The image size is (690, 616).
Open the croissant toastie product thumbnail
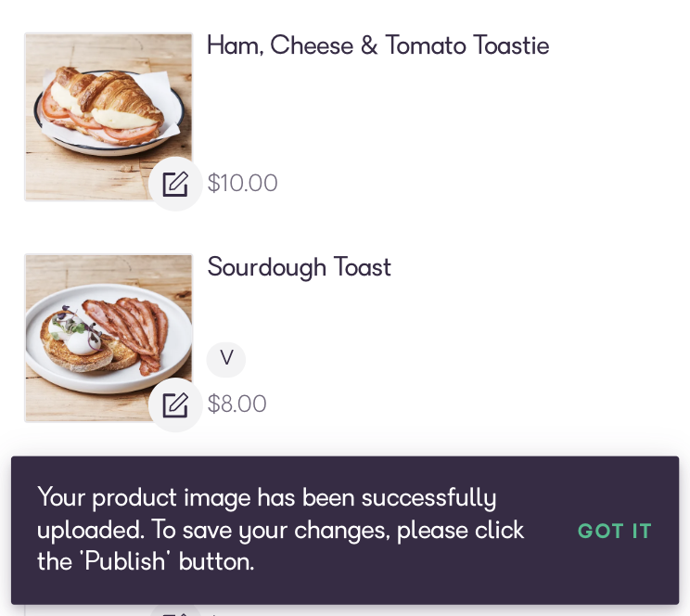(x=109, y=117)
